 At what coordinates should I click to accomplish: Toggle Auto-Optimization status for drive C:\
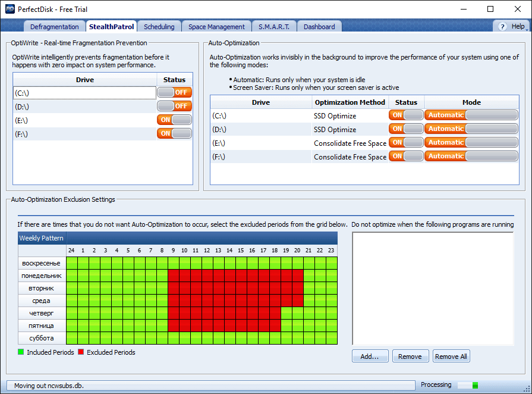click(x=406, y=115)
